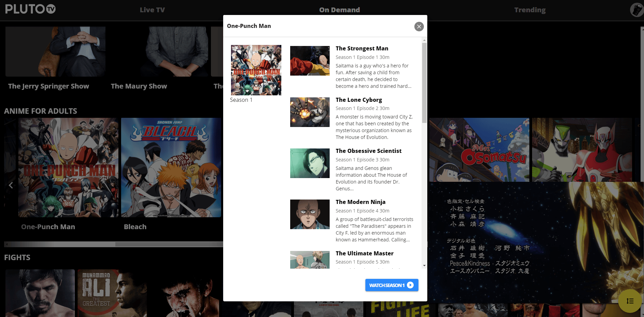This screenshot has height=317, width=644.
Task: Click the 'Saitama is a guy who's a hero' description
Action: pos(374,76)
